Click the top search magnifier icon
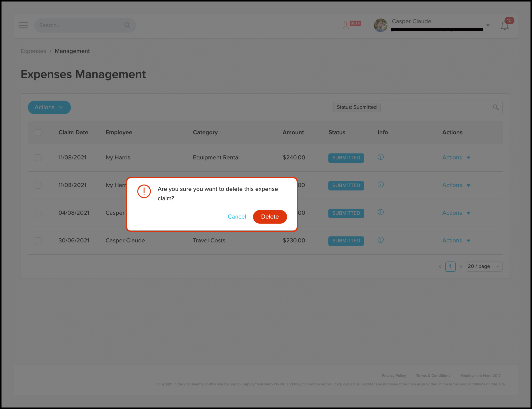 coord(127,25)
